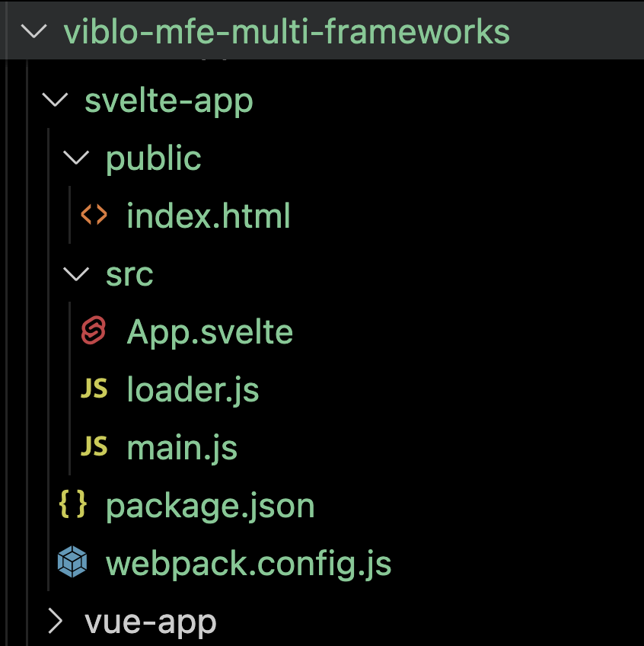The width and height of the screenshot is (644, 646).
Task: Click the JS icon beside main.js
Action: pos(94,447)
